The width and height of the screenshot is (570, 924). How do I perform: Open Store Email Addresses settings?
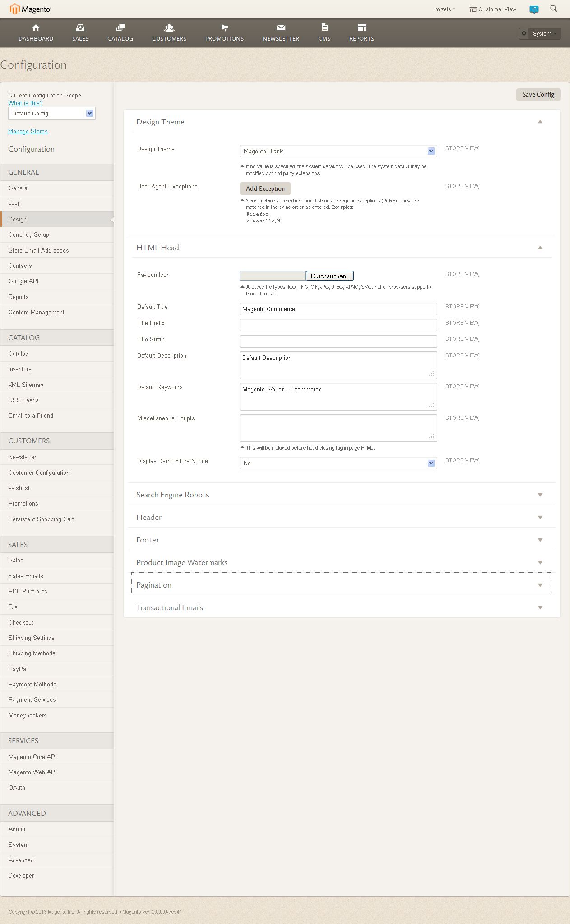[57, 250]
